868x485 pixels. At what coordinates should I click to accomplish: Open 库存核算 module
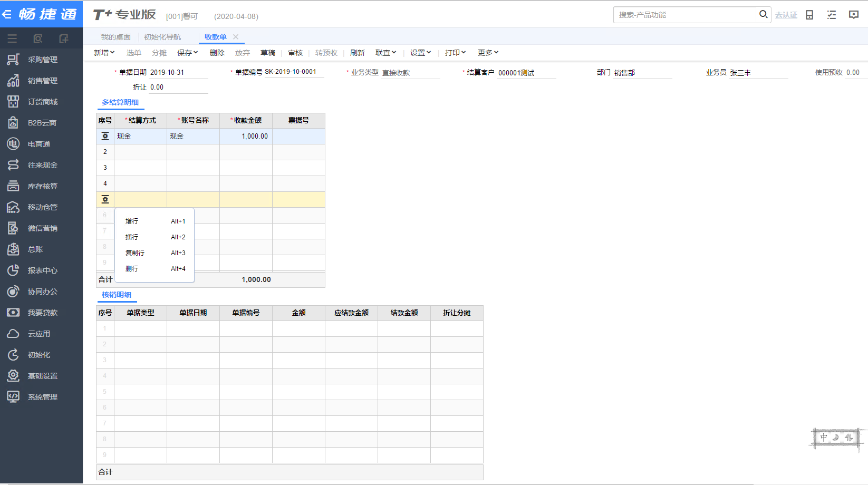(x=41, y=186)
